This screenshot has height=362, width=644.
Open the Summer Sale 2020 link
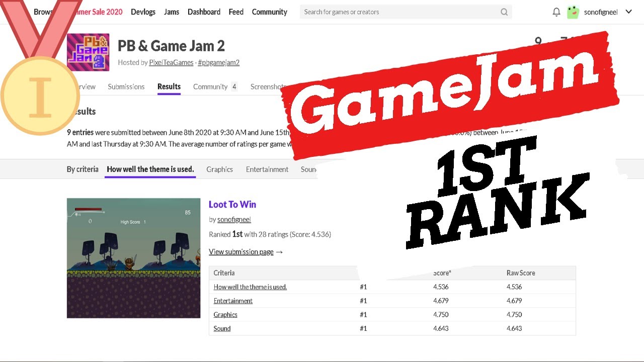coord(97,12)
